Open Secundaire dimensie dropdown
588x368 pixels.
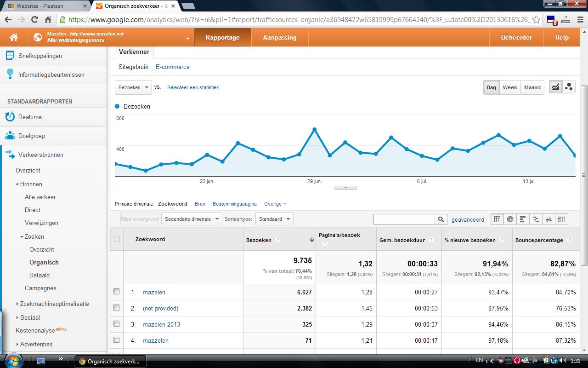coord(192,219)
